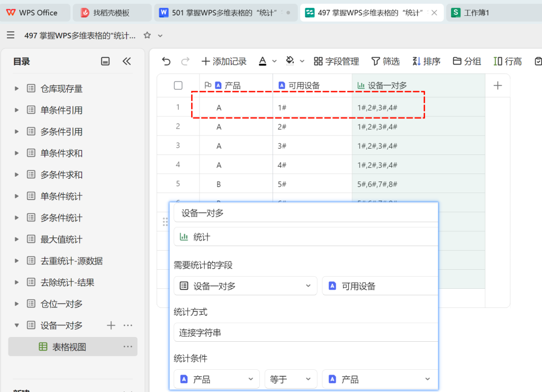Viewport: 542px width, 392px height.
Task: Open the 筛选 filter tool
Action: (x=385, y=61)
